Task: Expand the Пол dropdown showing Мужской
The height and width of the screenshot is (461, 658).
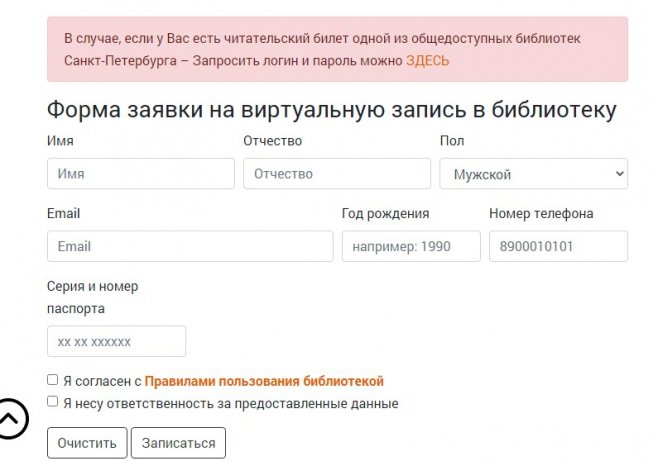Action: point(533,174)
